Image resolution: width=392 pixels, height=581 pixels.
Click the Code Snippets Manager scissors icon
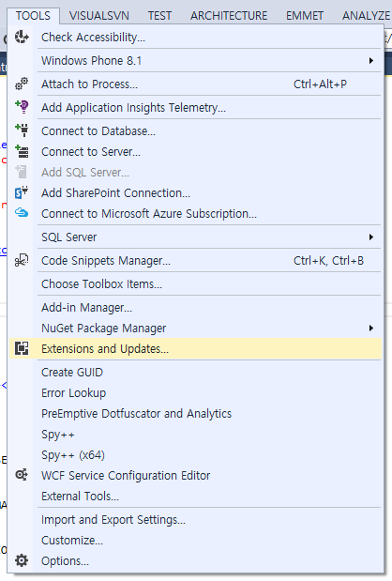click(22, 260)
